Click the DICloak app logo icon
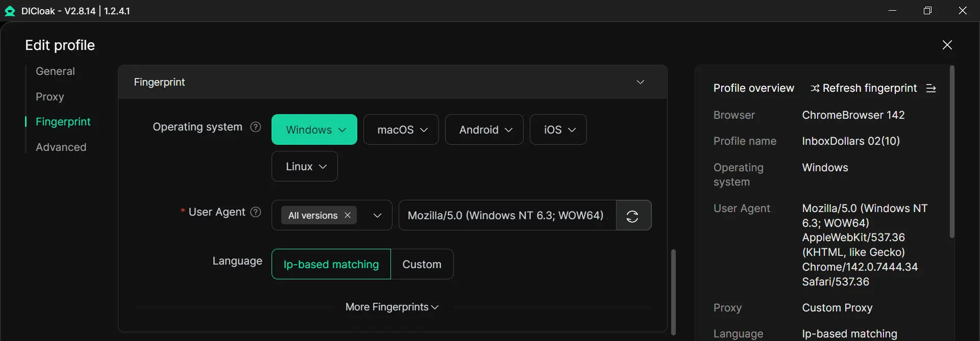This screenshot has width=980, height=341. (x=10, y=11)
